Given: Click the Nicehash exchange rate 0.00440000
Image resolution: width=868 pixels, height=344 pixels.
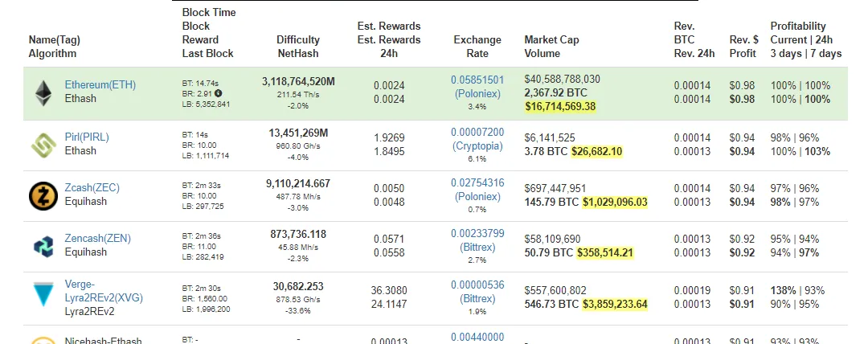Looking at the screenshot, I should pyautogui.click(x=477, y=338).
